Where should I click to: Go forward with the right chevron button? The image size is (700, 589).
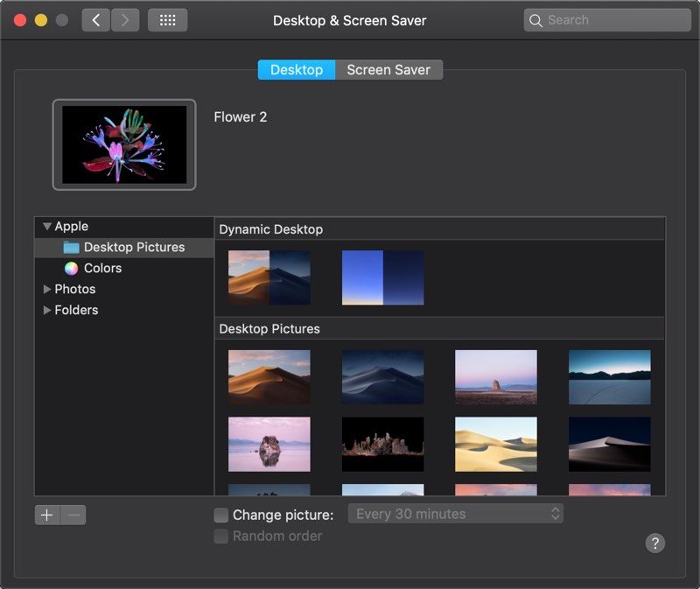pos(125,20)
